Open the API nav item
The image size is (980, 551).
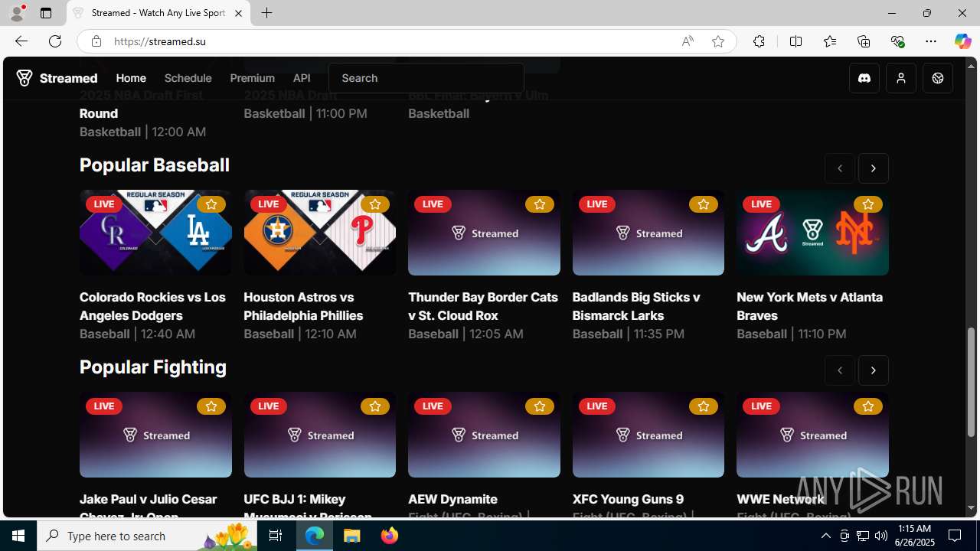[x=302, y=78]
